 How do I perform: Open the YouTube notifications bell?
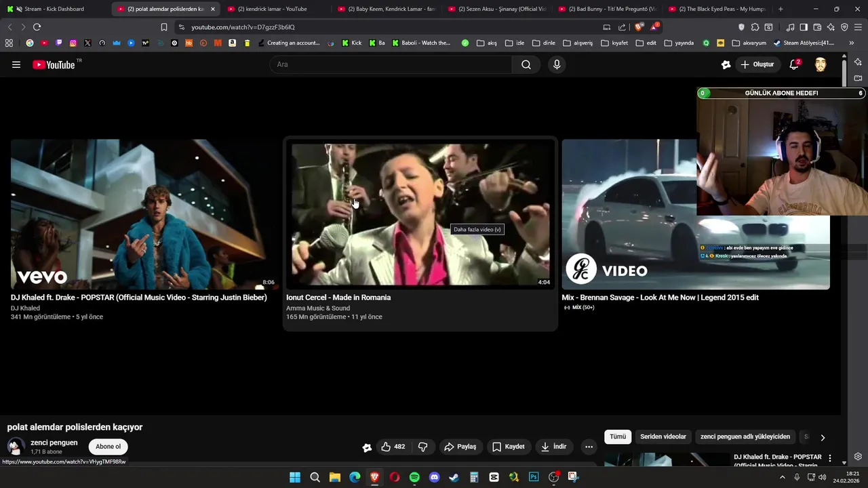pos(794,64)
